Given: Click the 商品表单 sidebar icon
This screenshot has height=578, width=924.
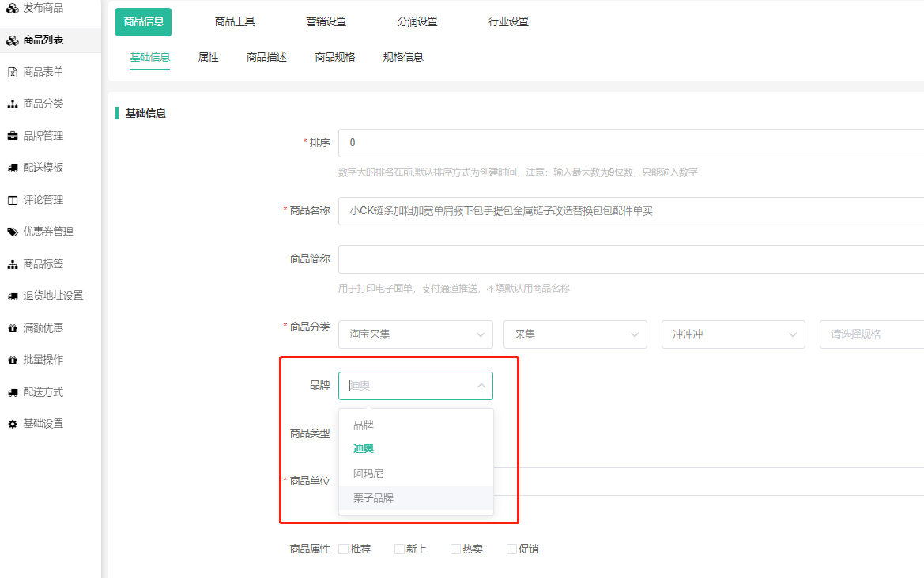Looking at the screenshot, I should click(x=13, y=72).
